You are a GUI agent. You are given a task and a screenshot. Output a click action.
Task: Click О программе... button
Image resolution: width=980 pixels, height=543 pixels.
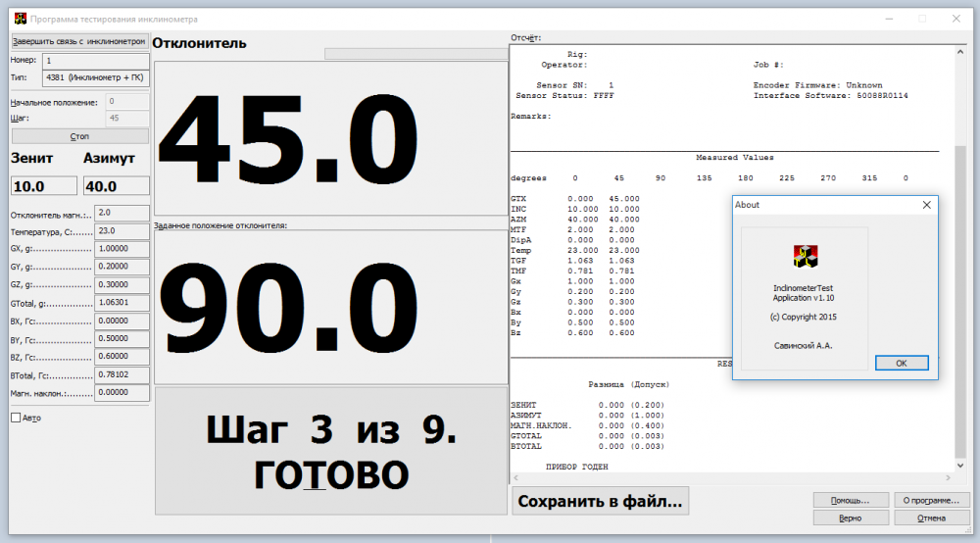[931, 500]
